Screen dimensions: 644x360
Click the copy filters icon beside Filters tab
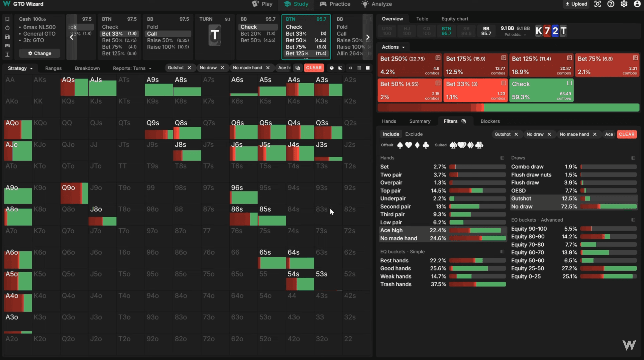coord(463,121)
